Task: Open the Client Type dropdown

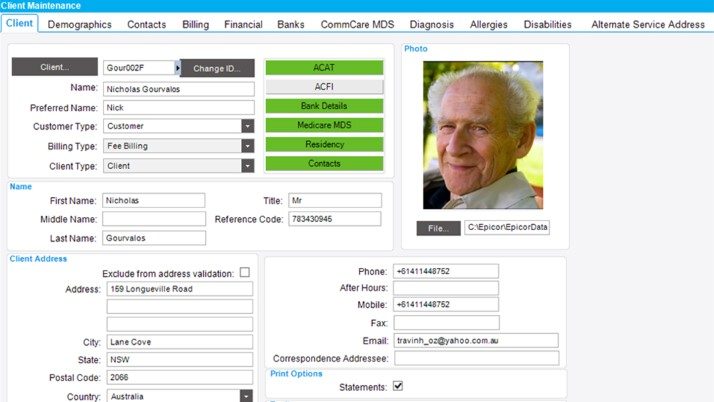Action: coord(247,166)
